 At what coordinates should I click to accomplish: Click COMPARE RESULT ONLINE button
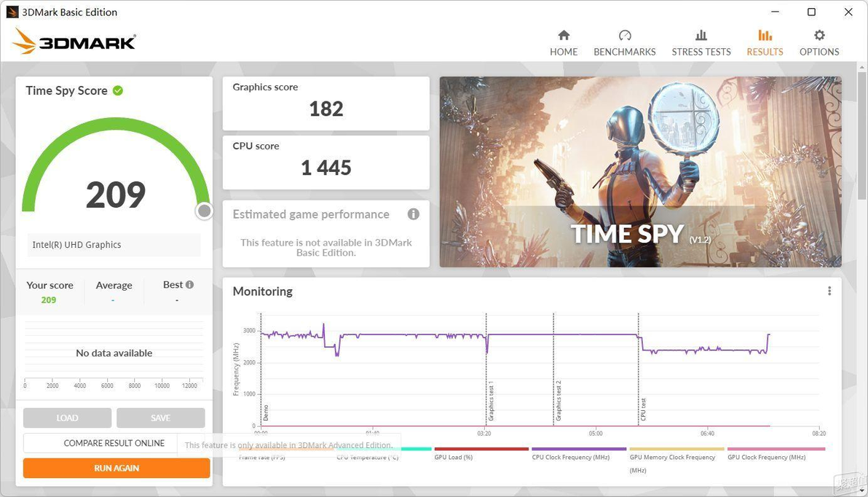(x=114, y=443)
